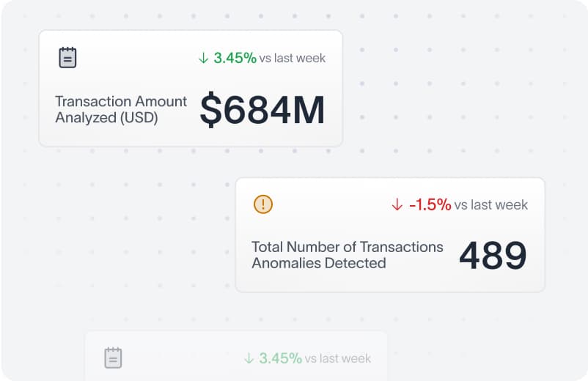Select the red -1.5% change value

coord(430,205)
